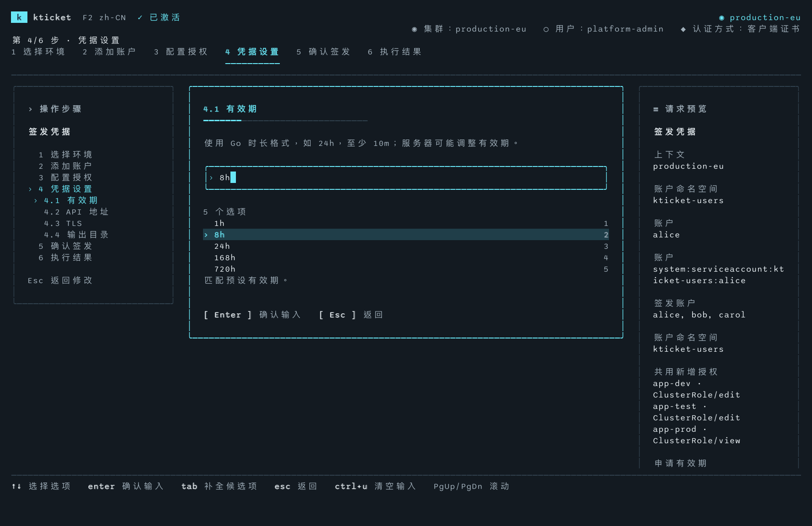Select sidebar step 2 添加账户
Image resolution: width=812 pixels, height=526 pixels.
[65, 166]
